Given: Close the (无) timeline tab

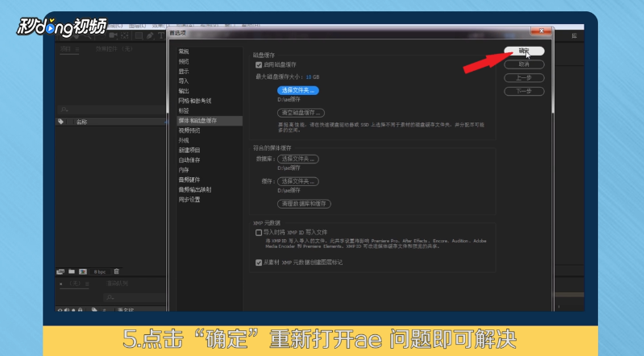Looking at the screenshot, I should click(x=60, y=284).
